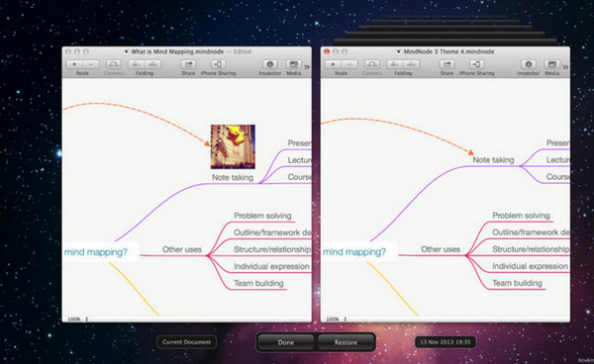This screenshot has height=364, width=594.
Task: Expand the toolbar overflow chevron in the left window
Action: [x=307, y=67]
